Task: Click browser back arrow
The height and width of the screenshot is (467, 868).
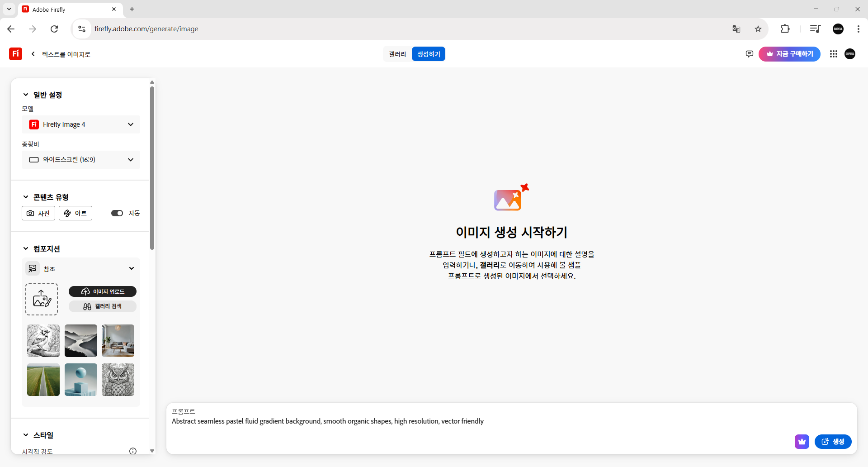Action: [11, 29]
